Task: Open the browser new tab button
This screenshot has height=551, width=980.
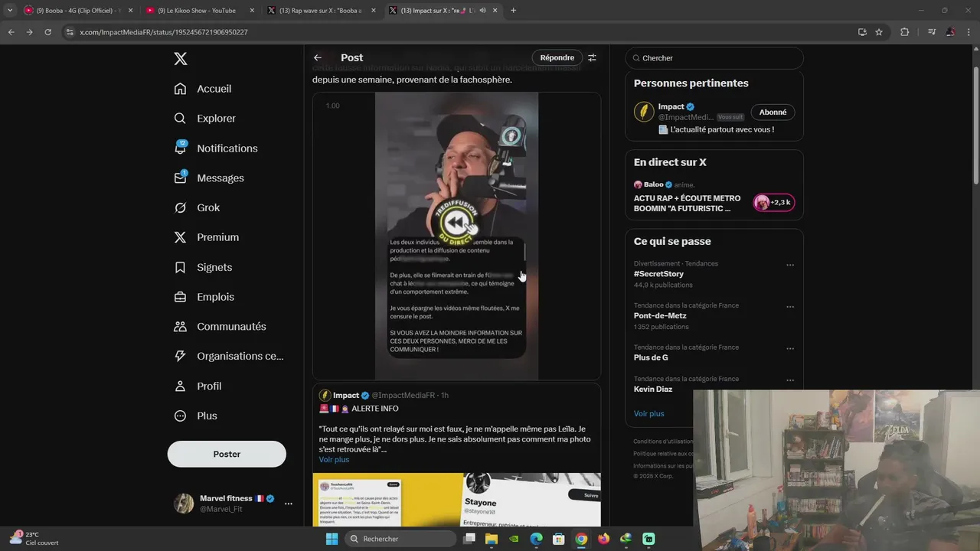Action: pyautogui.click(x=513, y=10)
